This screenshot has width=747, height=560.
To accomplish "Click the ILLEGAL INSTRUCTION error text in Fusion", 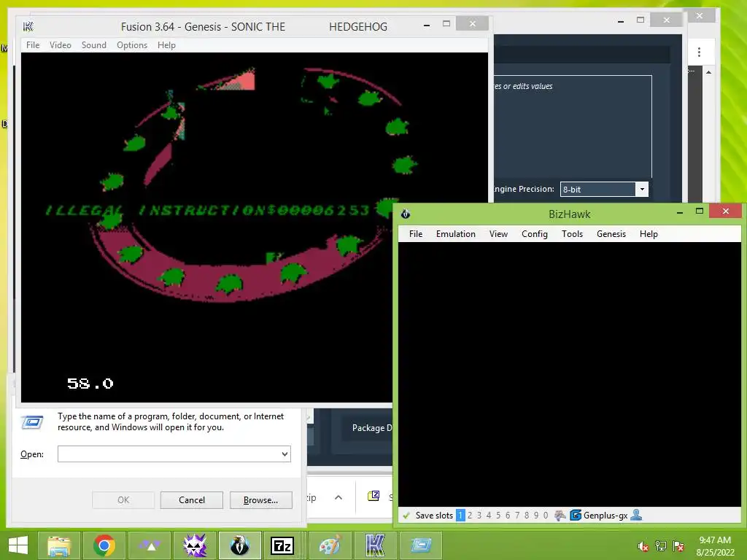I will (208, 210).
